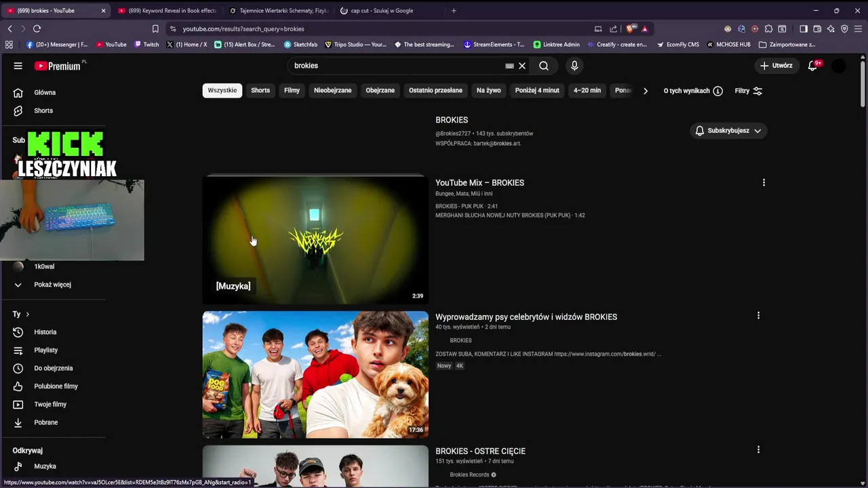This screenshot has width=868, height=488.
Task: Select the Wszystkie filter chip
Action: [x=222, y=90]
